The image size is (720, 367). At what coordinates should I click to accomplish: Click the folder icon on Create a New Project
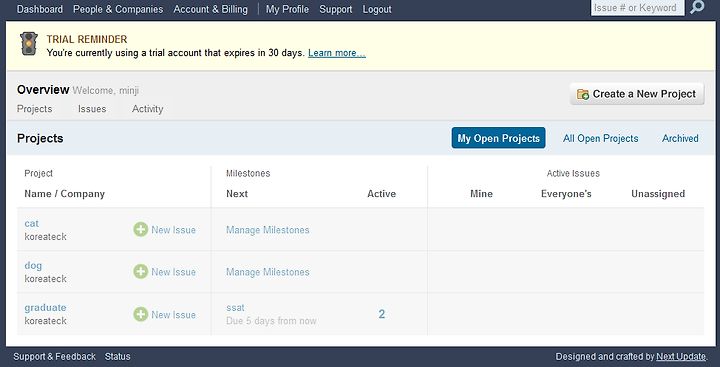tap(583, 94)
